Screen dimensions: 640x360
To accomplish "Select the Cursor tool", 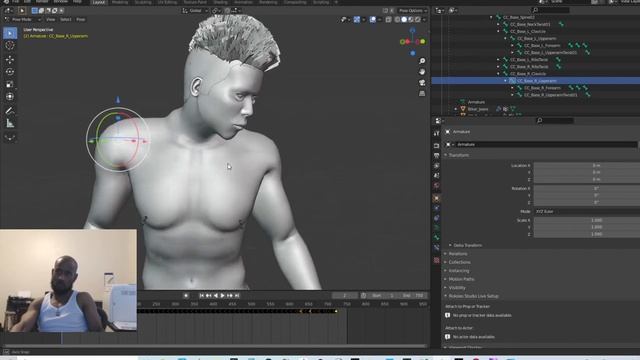I will point(10,45).
